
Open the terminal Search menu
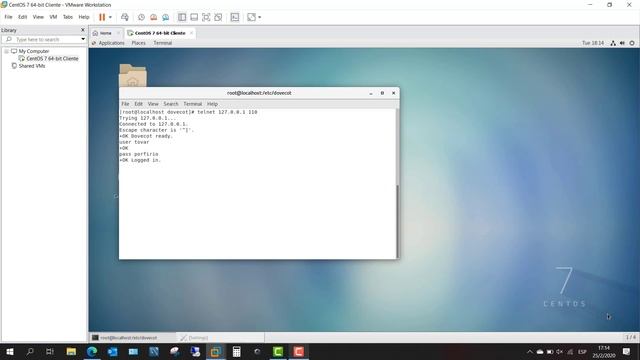[171, 104]
